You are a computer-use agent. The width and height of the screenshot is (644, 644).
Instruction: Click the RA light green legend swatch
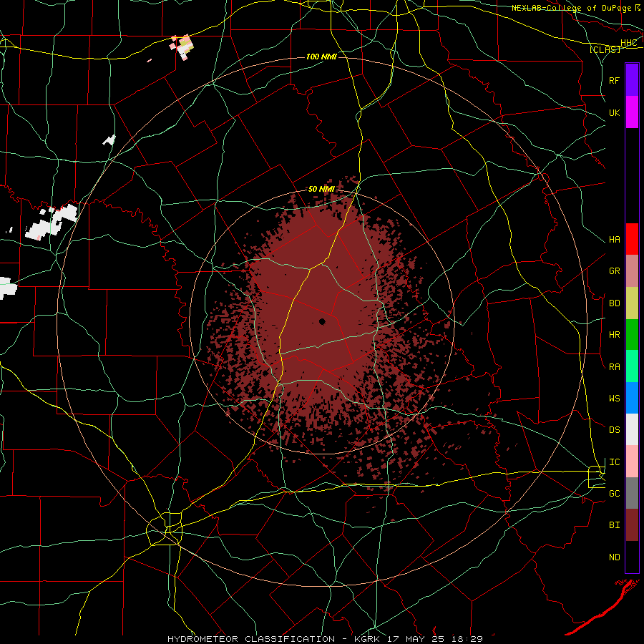(x=632, y=366)
